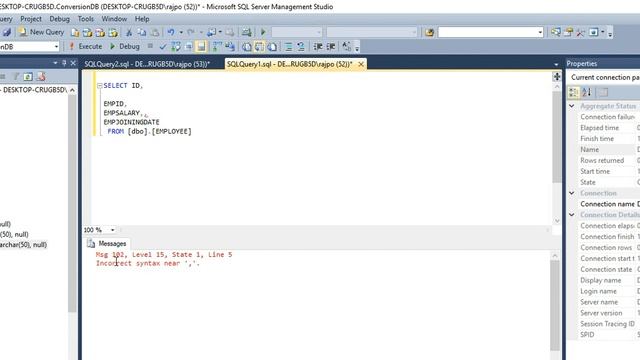Click the Object Explorer Activity Monitor icon
Screen dimensions: 640x360
click(41, 77)
